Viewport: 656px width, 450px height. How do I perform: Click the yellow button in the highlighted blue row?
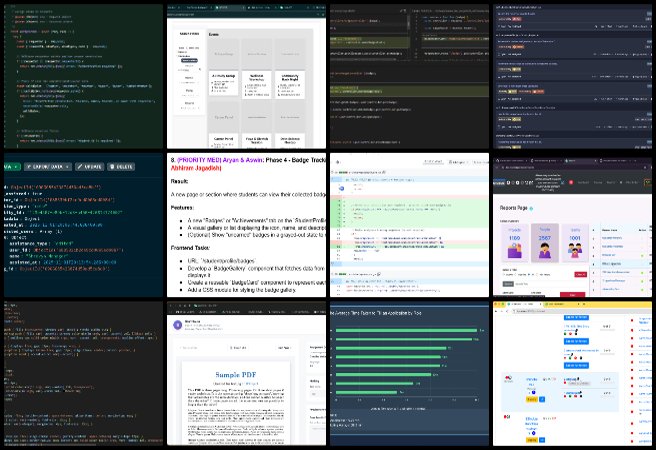pos(531,399)
